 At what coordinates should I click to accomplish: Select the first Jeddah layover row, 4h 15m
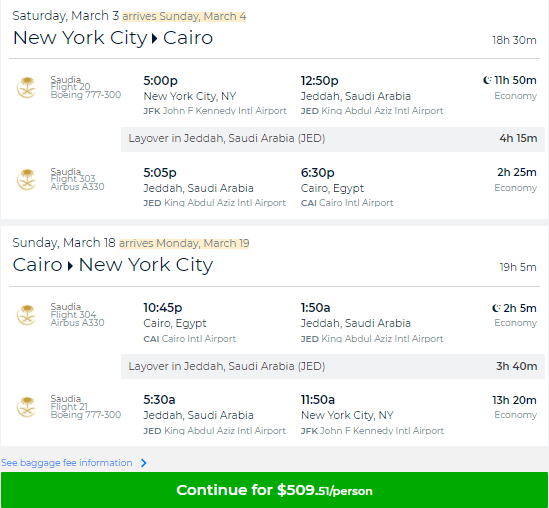pos(333,139)
